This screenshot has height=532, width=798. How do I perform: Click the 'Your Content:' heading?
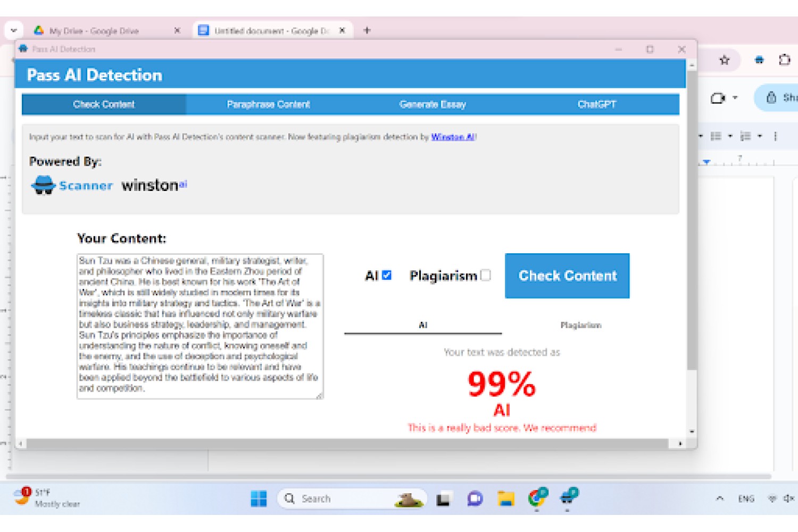(x=121, y=238)
